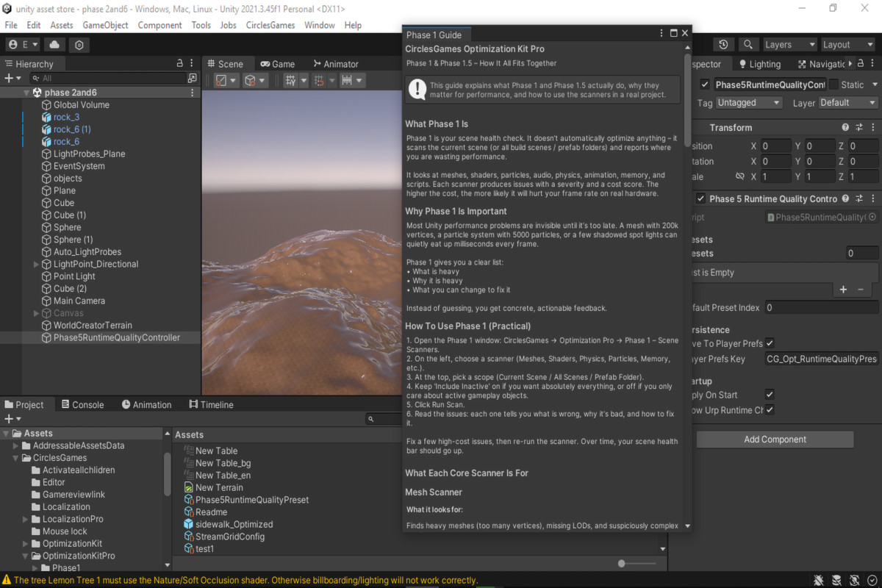The width and height of the screenshot is (882, 588).
Task: Switch to the Game tab
Action: pos(277,64)
